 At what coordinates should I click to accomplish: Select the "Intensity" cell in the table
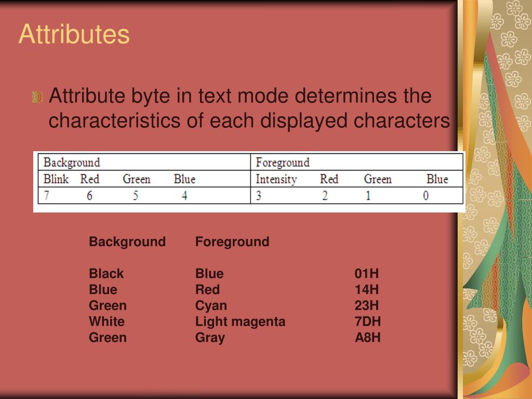pos(276,179)
